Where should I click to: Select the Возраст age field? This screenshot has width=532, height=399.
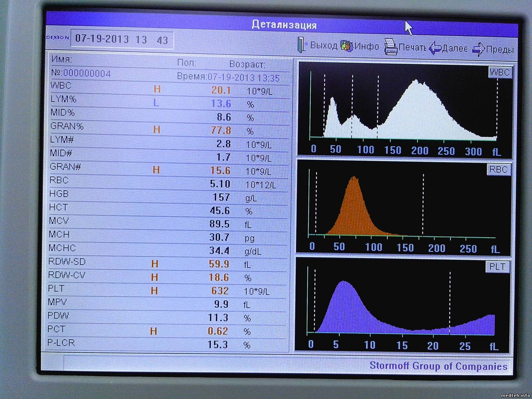point(247,65)
